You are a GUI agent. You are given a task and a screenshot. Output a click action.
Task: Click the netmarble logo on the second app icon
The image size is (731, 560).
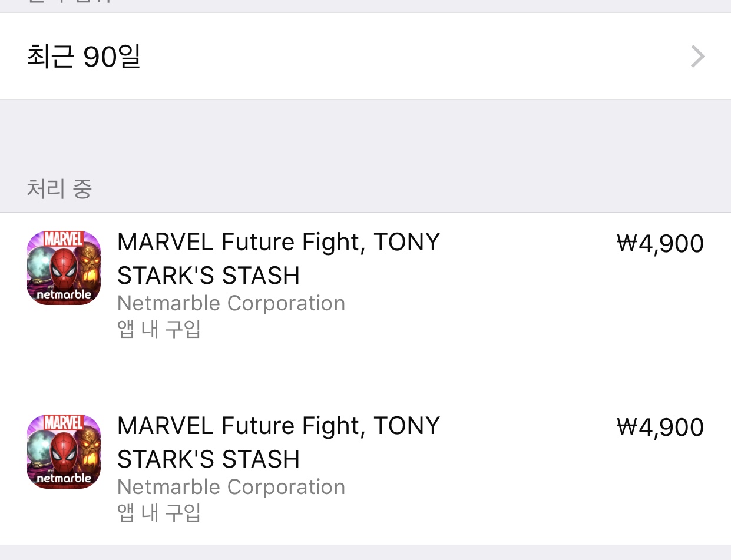tap(64, 478)
